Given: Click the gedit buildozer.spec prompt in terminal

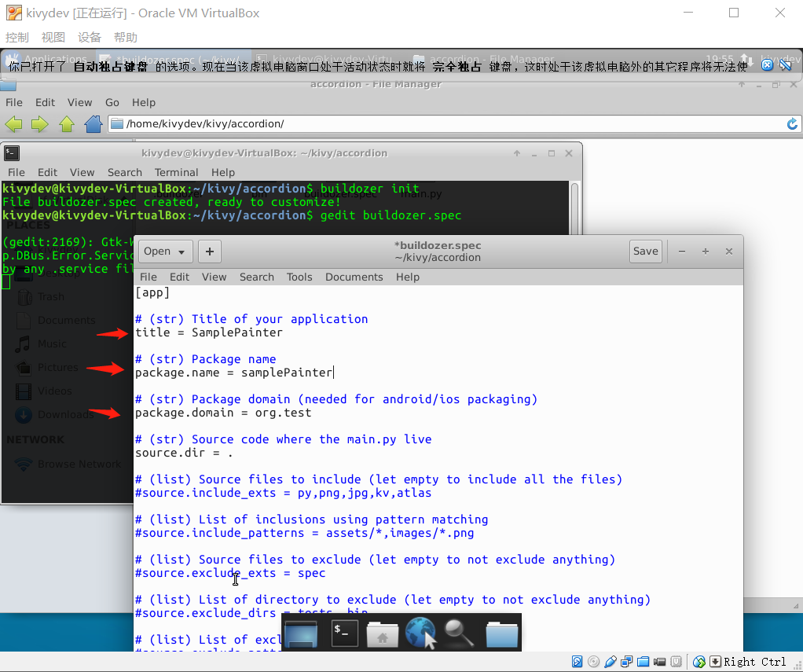Looking at the screenshot, I should coord(390,215).
